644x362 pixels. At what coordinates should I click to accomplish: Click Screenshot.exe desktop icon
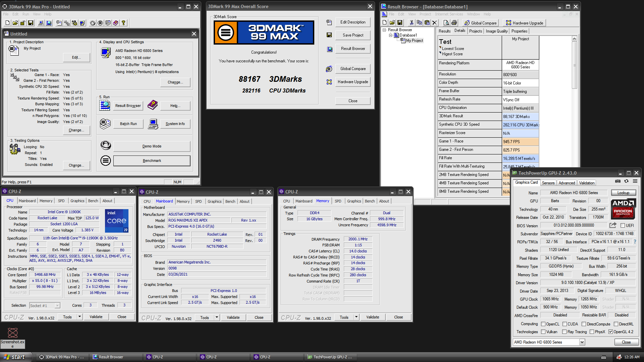(13, 338)
